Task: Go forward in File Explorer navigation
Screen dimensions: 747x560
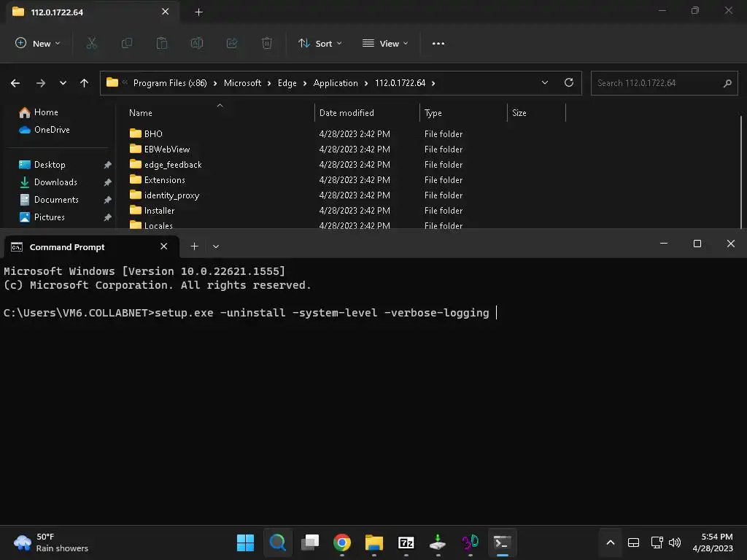Action: point(41,83)
